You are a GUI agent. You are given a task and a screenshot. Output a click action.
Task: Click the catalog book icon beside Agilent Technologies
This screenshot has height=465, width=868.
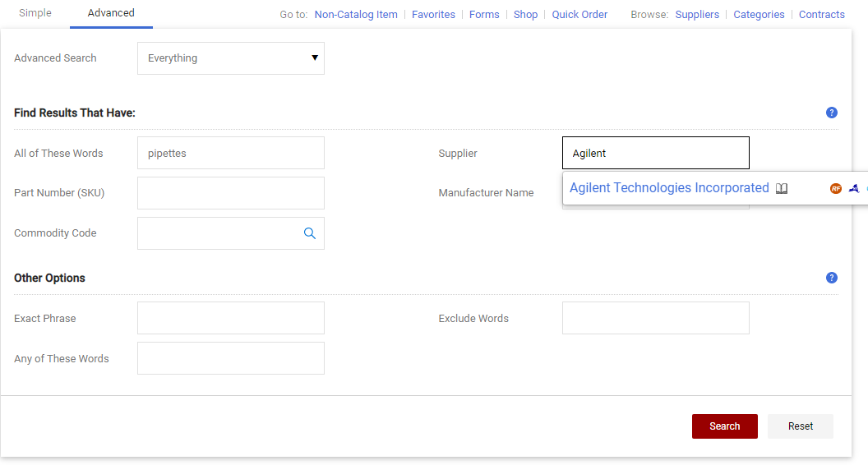tap(782, 188)
